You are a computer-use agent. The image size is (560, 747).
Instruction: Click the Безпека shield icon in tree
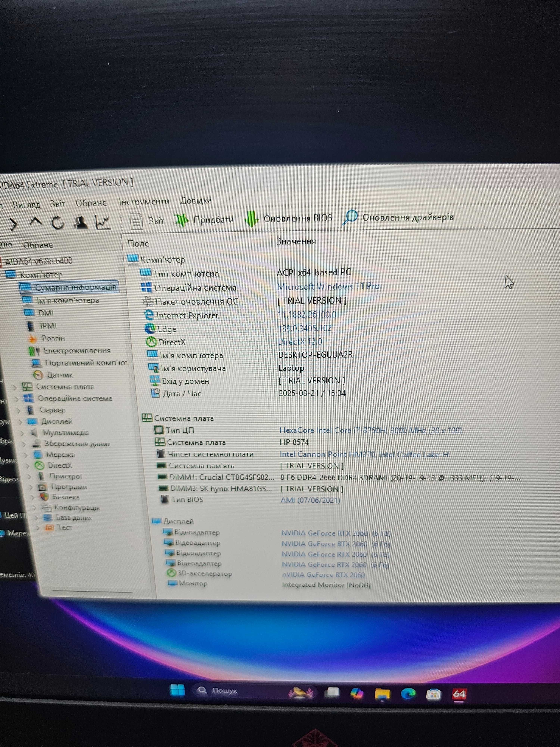click(44, 497)
